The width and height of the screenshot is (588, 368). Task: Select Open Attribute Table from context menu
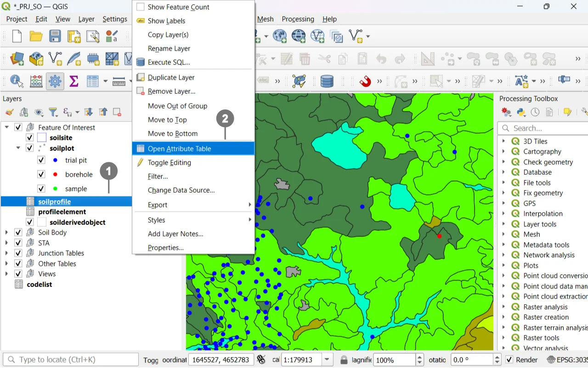click(x=179, y=149)
